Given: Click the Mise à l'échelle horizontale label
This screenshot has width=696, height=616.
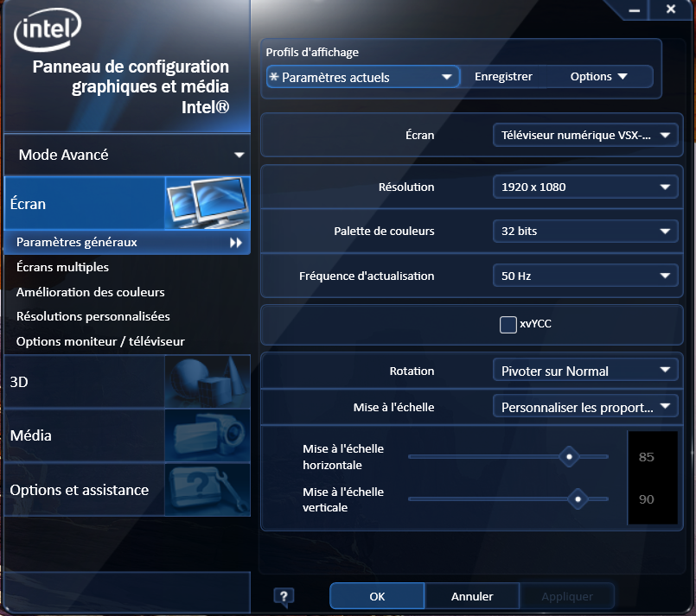Looking at the screenshot, I should pos(343,457).
